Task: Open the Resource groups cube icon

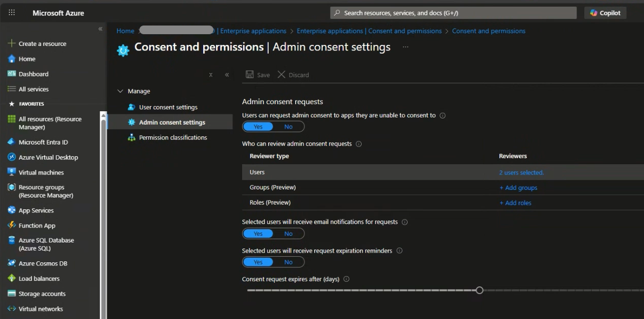Action: pos(12,187)
